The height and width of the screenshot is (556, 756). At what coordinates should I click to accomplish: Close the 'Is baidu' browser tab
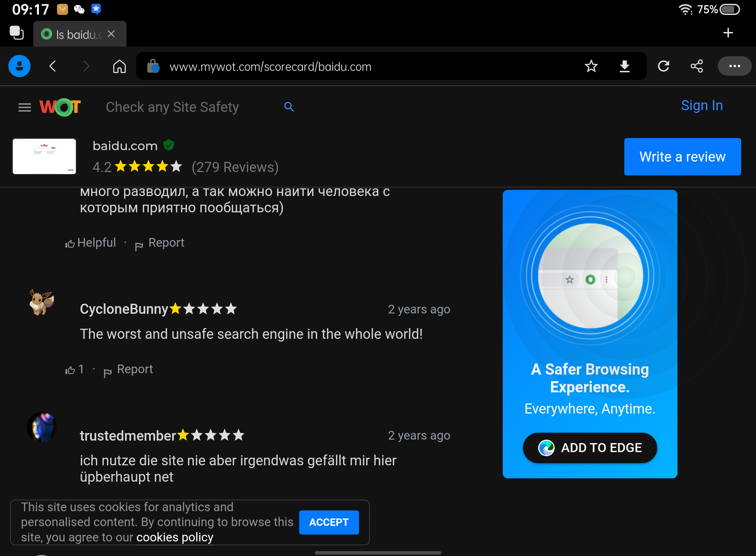(111, 34)
